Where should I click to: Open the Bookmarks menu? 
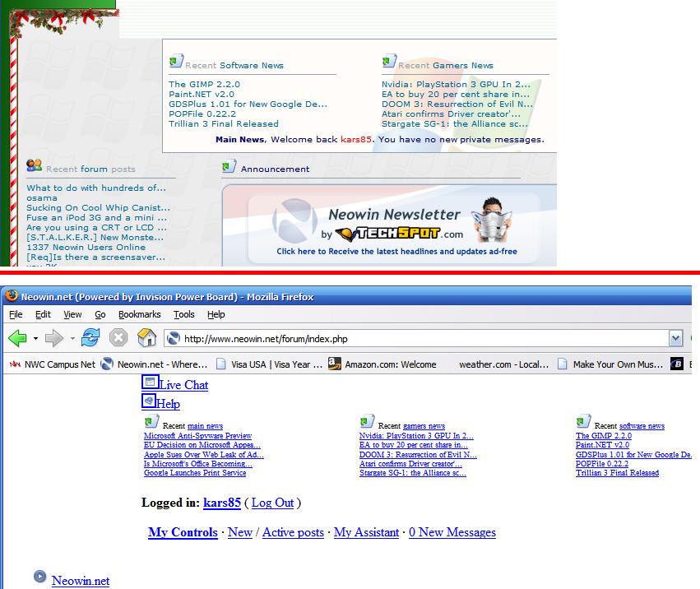139,314
